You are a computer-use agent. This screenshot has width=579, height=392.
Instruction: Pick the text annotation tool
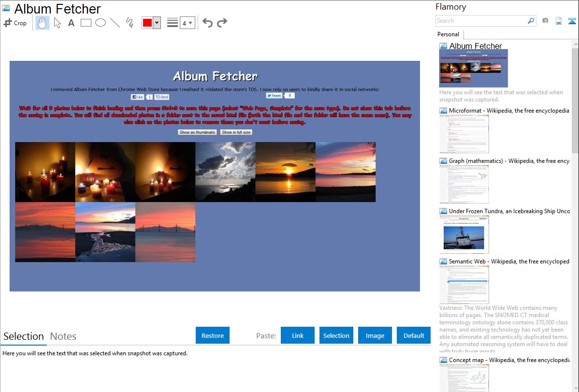pos(71,23)
